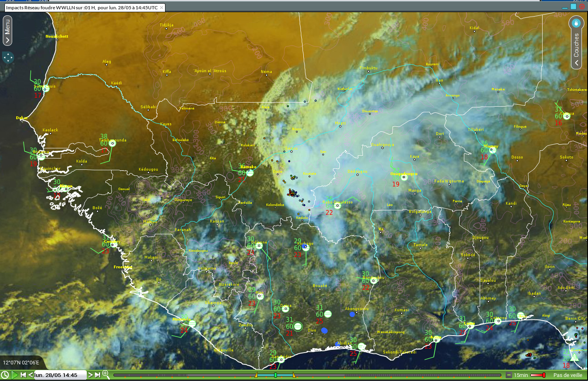Open the clock time settings icon
This screenshot has width=588, height=381.
[5, 375]
